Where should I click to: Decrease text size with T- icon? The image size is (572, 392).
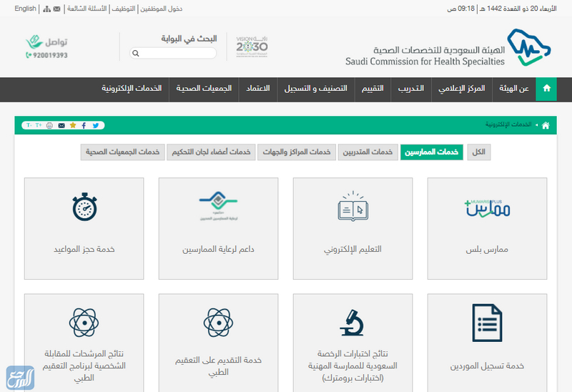coord(29,125)
